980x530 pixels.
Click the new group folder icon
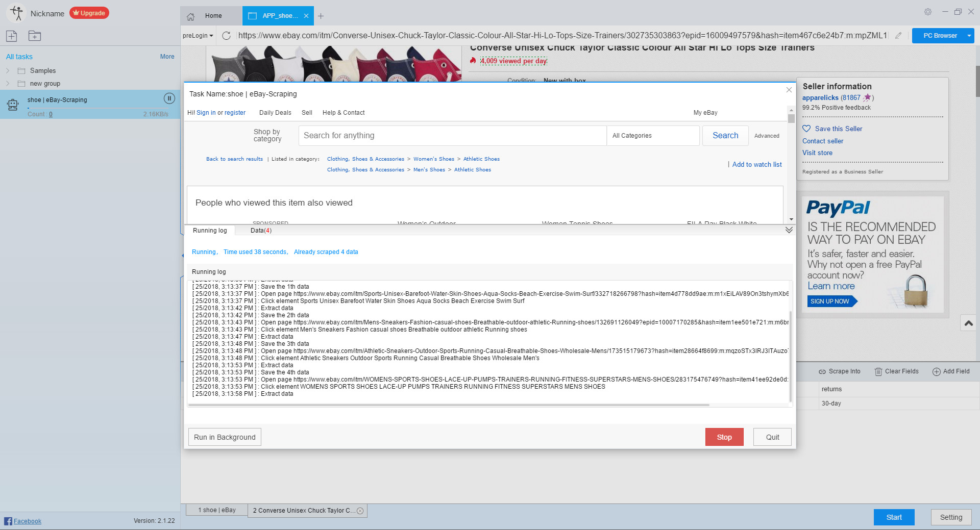tap(35, 36)
